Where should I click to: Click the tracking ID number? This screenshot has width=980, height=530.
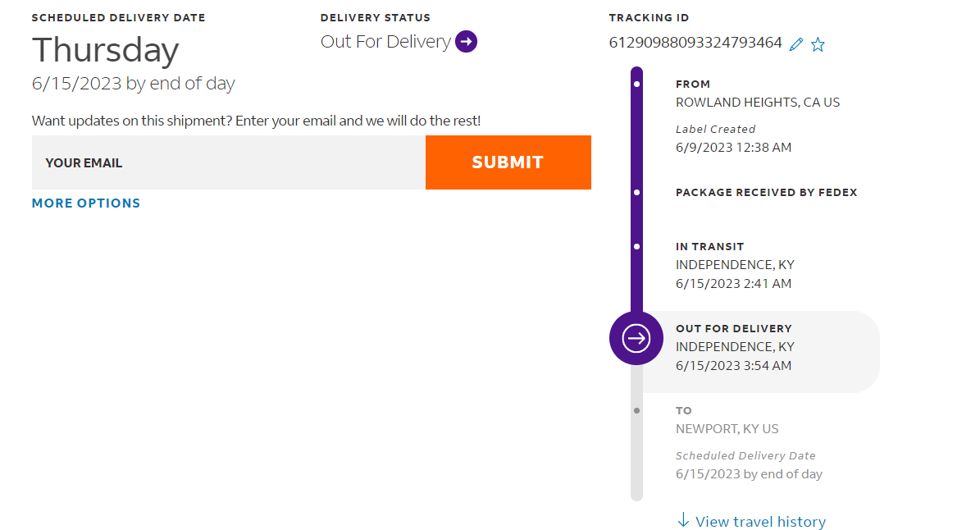tap(695, 43)
